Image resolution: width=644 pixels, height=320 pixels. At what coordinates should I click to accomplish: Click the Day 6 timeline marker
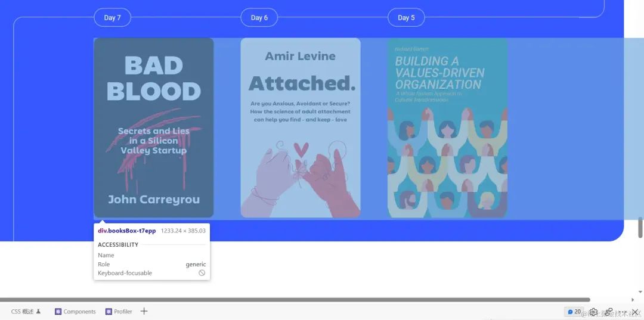(259, 18)
